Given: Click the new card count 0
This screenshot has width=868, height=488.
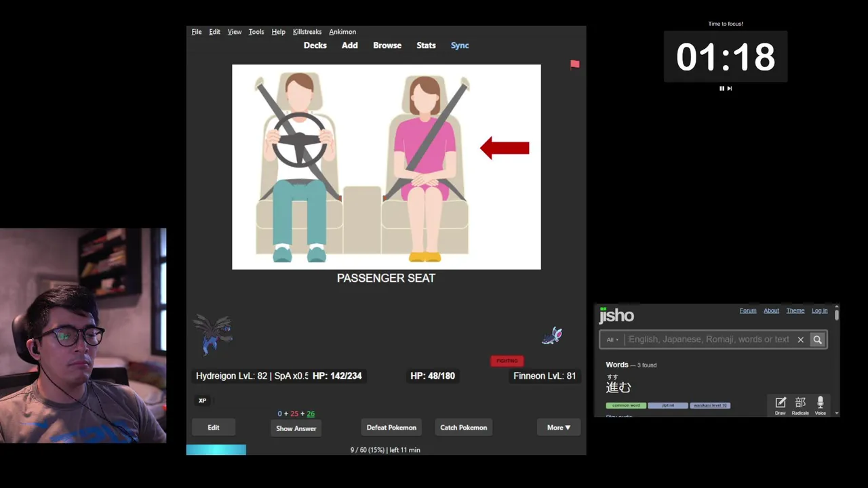Looking at the screenshot, I should 280,413.
